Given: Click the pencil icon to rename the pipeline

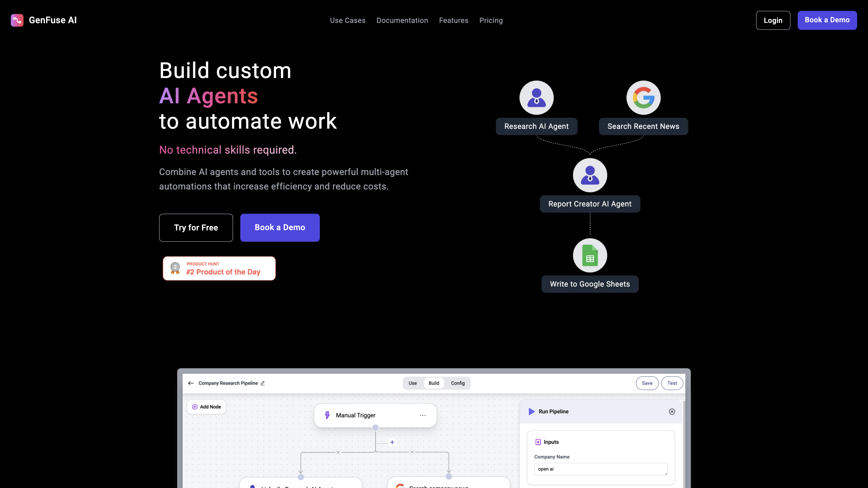Looking at the screenshot, I should (263, 383).
